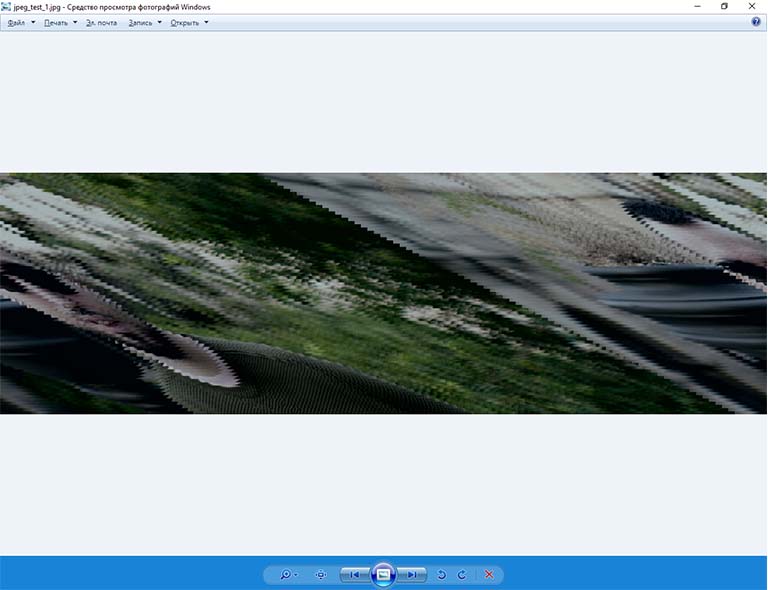Expand the arrow next to Файл
The height and width of the screenshot is (590, 768).
(33, 22)
